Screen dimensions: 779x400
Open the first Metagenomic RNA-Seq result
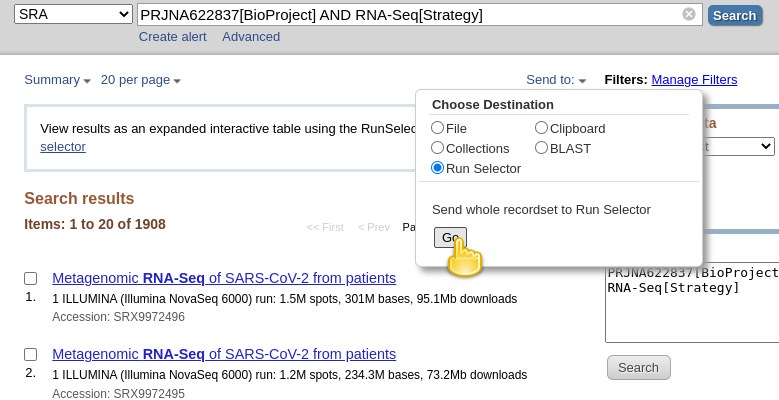[x=224, y=278]
